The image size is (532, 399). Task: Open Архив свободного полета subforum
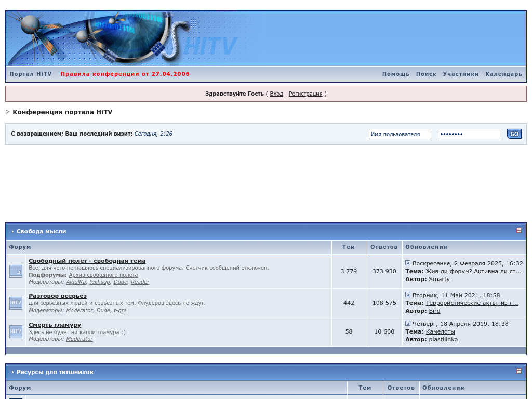(103, 275)
